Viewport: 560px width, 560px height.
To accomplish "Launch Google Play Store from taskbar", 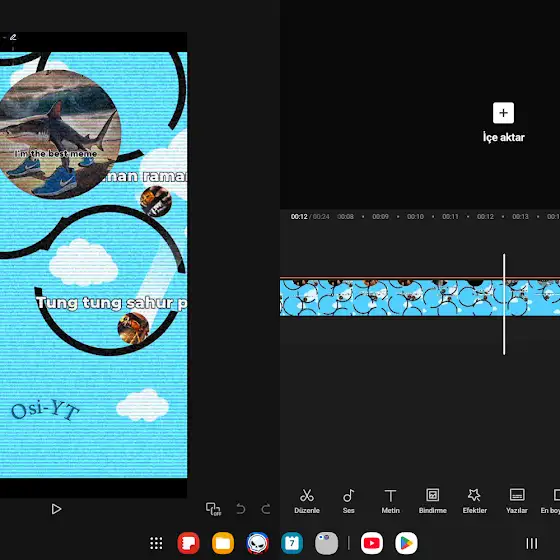I will pyautogui.click(x=406, y=543).
